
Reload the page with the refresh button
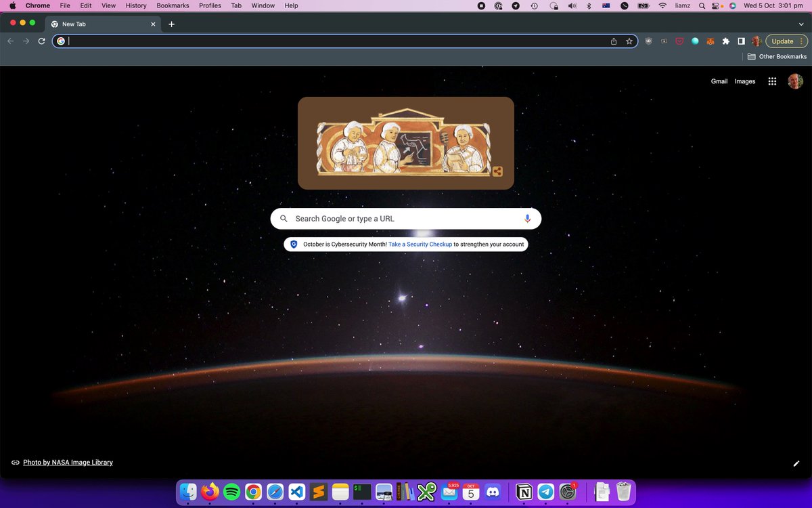(x=41, y=41)
